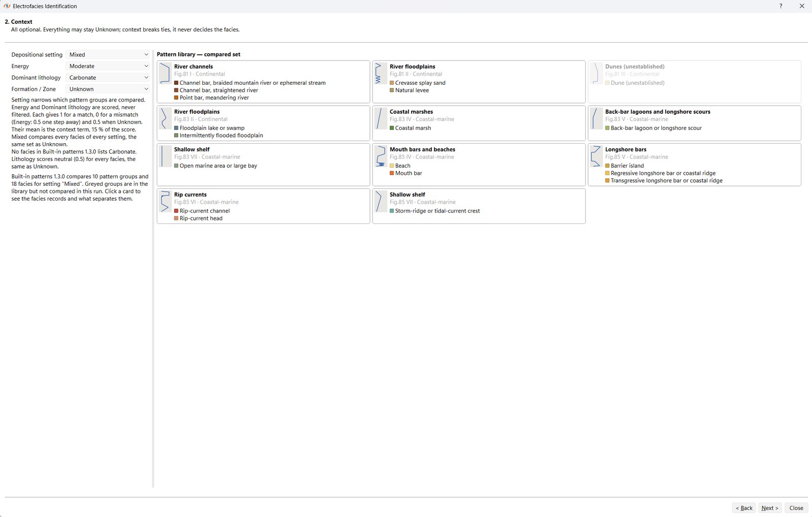Image resolution: width=812 pixels, height=517 pixels.
Task: Select 'Back-bar lagoon or longshore scour' text
Action: [656, 128]
